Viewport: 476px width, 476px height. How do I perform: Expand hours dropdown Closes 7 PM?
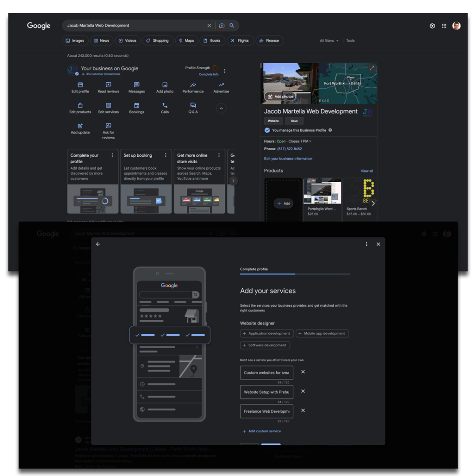coord(300,141)
